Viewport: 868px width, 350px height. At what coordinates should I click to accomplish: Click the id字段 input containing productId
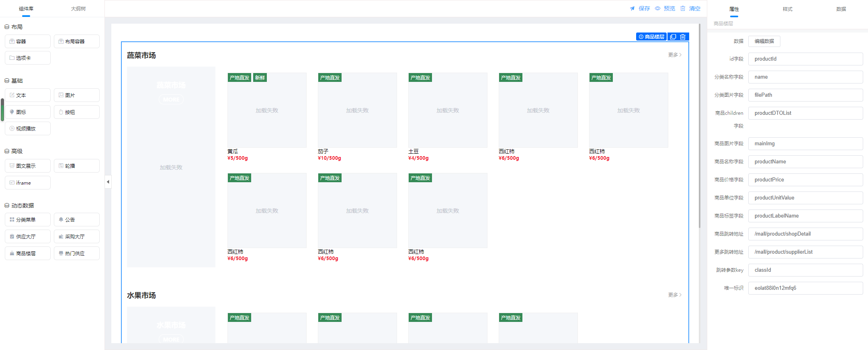click(805, 59)
